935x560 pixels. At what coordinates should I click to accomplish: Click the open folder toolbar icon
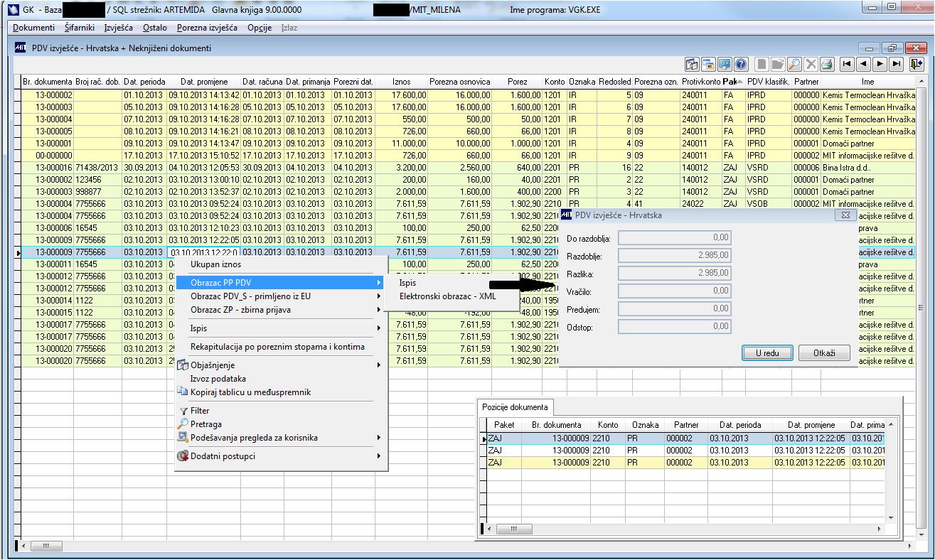778,64
